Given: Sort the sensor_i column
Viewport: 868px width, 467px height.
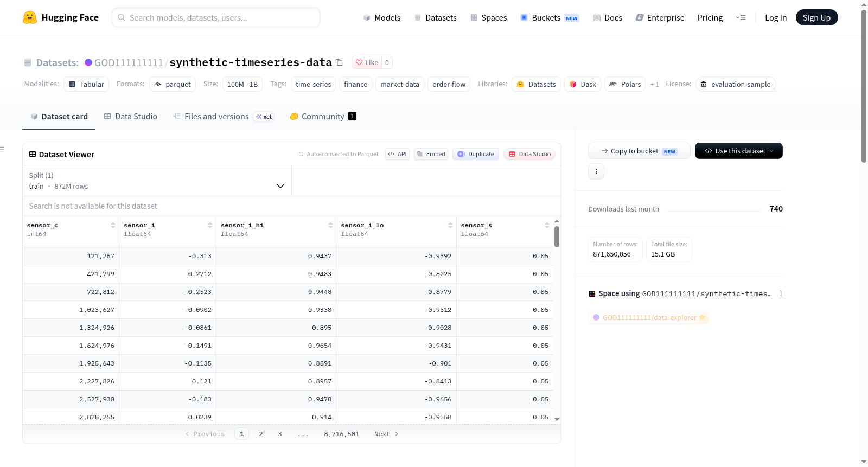Looking at the screenshot, I should [x=210, y=225].
